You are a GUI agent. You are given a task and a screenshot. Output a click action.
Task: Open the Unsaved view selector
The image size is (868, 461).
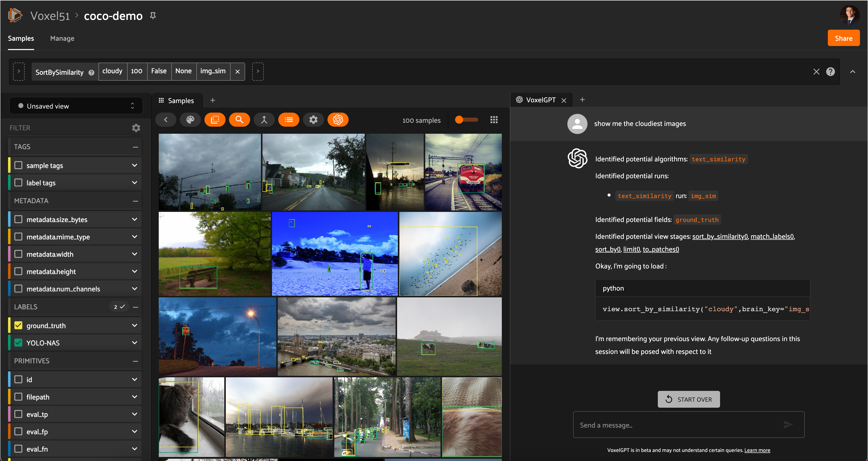[76, 106]
